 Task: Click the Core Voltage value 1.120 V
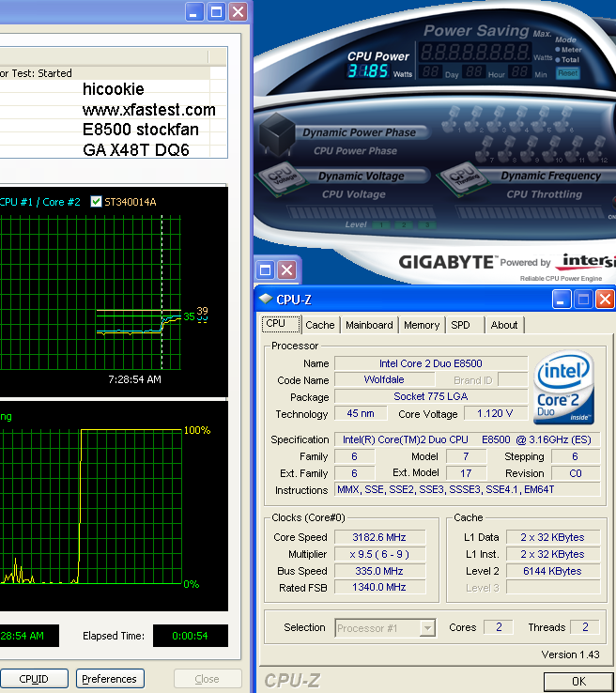coord(496,413)
